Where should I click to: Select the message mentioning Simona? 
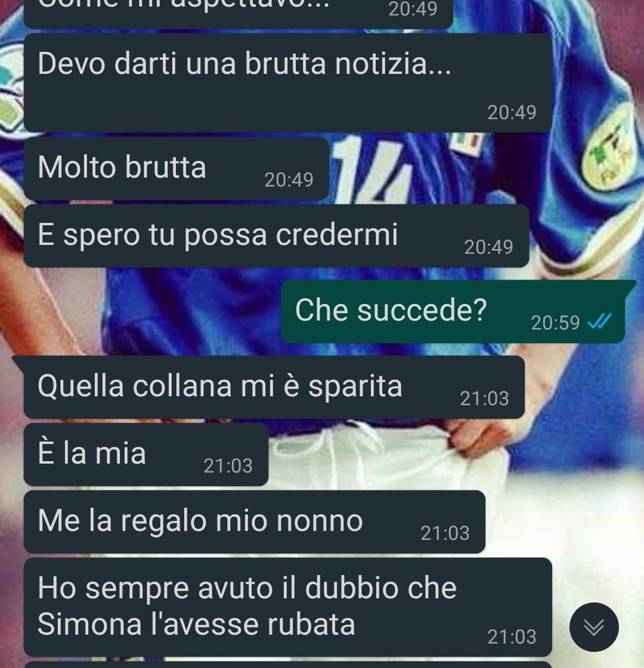pos(287,607)
